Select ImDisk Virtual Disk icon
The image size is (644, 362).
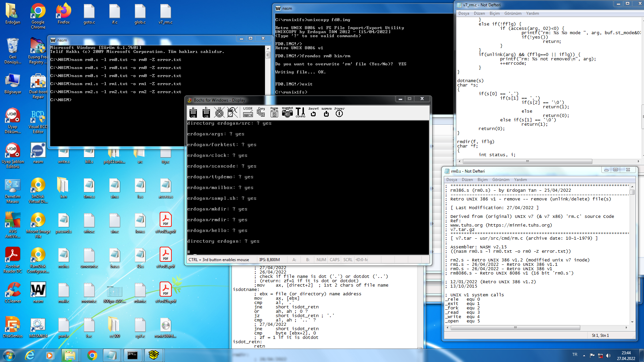pyautogui.click(x=38, y=190)
